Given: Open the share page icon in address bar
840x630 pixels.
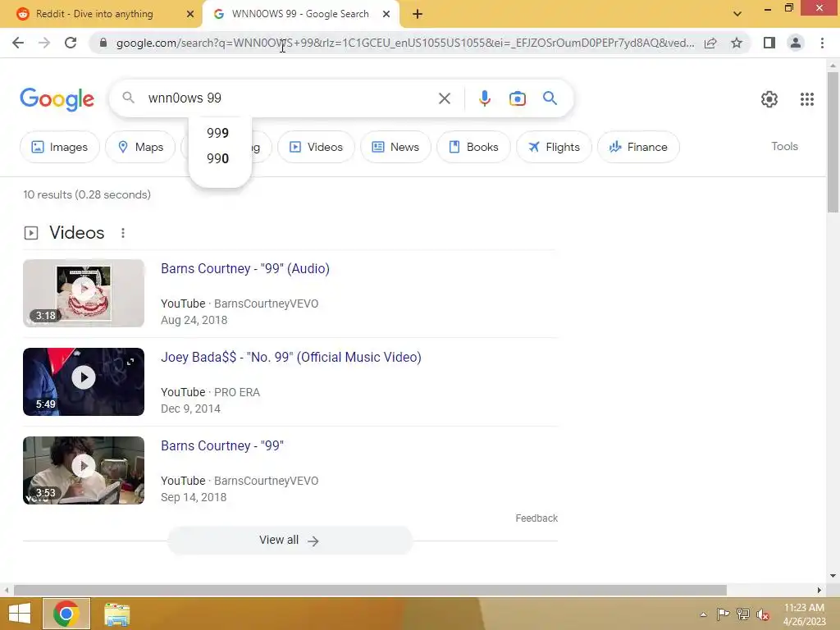Looking at the screenshot, I should tap(710, 43).
